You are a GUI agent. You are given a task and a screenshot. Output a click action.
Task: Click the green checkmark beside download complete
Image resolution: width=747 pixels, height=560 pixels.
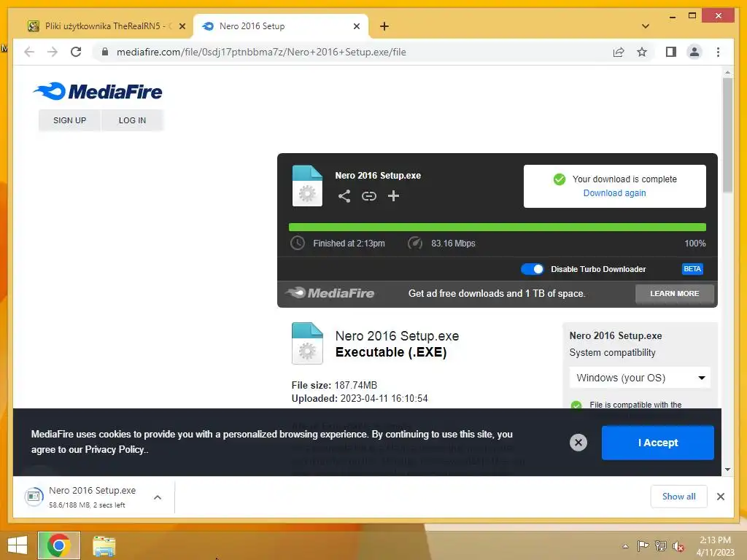point(560,179)
